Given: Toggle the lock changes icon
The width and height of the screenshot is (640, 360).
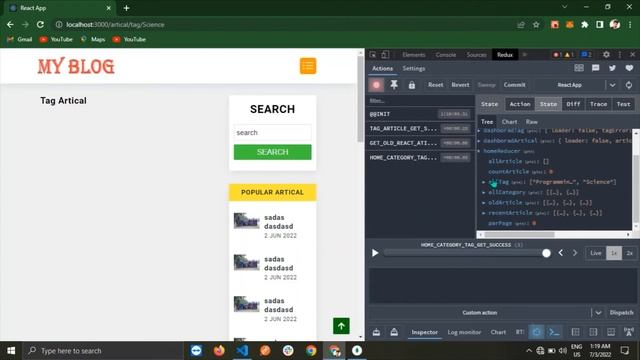Looking at the screenshot, I should click(411, 85).
